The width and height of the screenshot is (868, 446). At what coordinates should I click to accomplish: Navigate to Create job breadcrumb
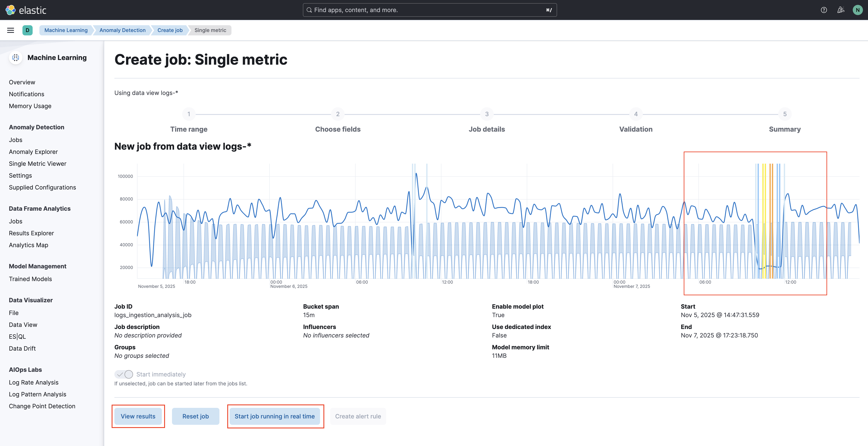[x=169, y=30]
